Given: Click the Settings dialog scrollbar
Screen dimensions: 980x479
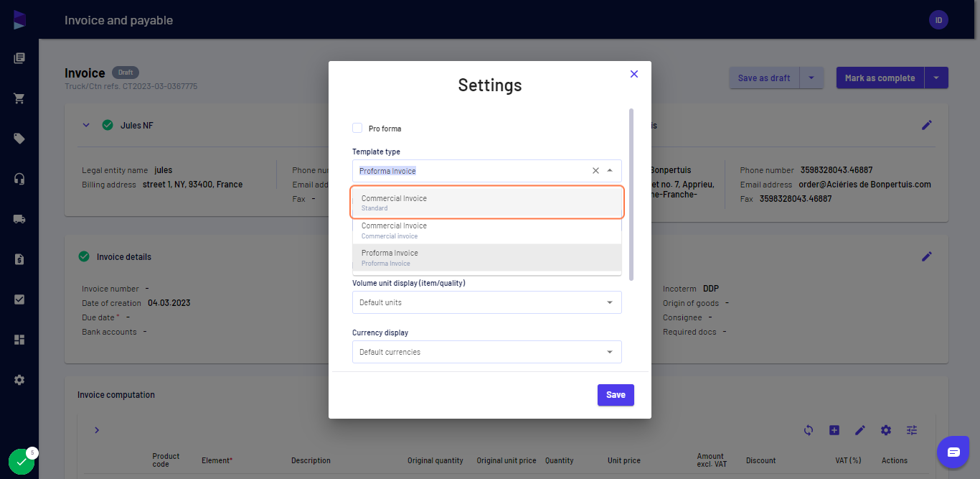Looking at the screenshot, I should pyautogui.click(x=631, y=195).
